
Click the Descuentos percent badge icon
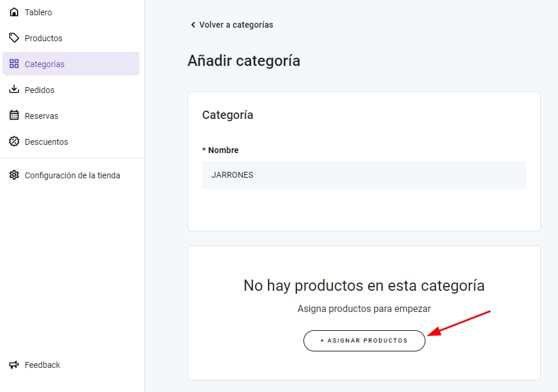[14, 141]
